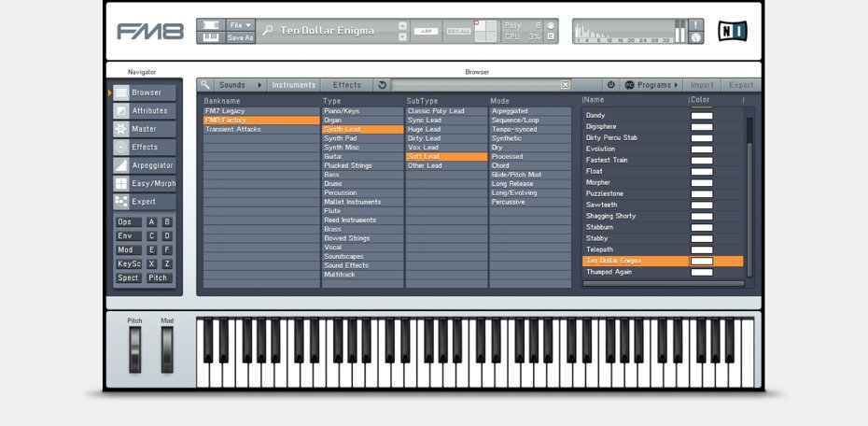Switch to the Effects tab in browser
This screenshot has height=426, width=868.
[x=347, y=85]
